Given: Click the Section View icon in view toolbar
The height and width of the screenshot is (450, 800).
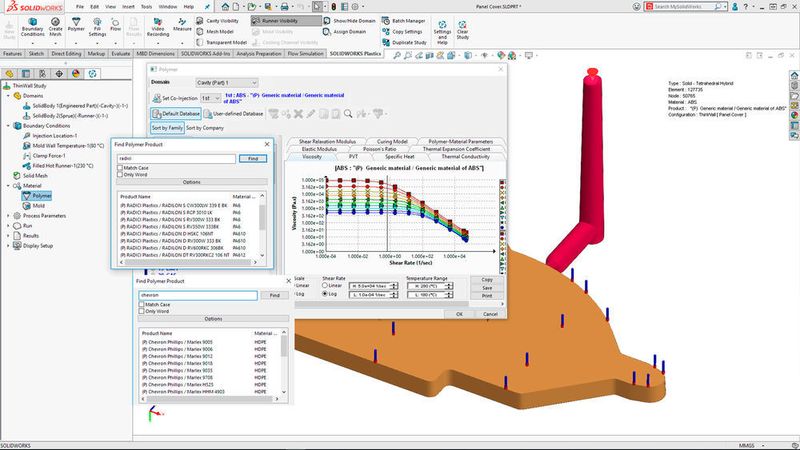Looking at the screenshot, I should [x=430, y=55].
